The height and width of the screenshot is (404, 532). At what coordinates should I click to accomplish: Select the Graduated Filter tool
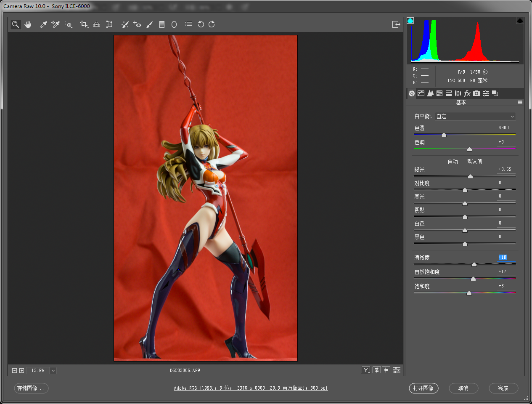pyautogui.click(x=162, y=24)
